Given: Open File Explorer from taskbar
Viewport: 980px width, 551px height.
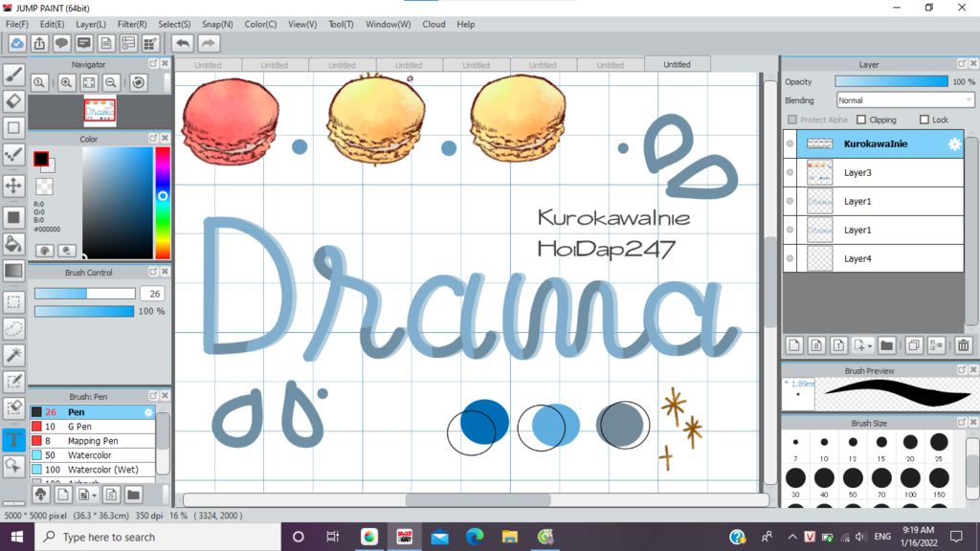Looking at the screenshot, I should coord(510,537).
